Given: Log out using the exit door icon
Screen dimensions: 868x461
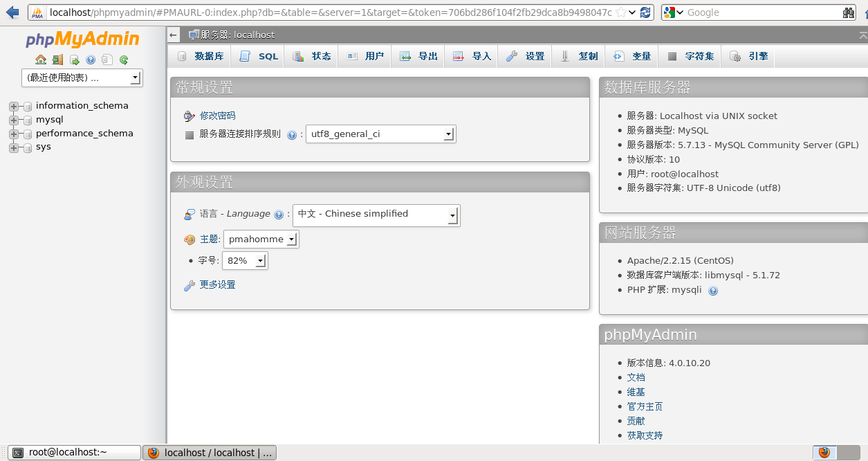Looking at the screenshot, I should pos(57,60).
